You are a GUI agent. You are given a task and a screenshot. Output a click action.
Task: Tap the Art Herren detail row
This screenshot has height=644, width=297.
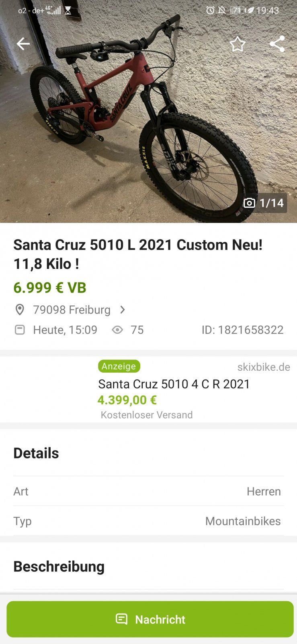click(x=148, y=491)
